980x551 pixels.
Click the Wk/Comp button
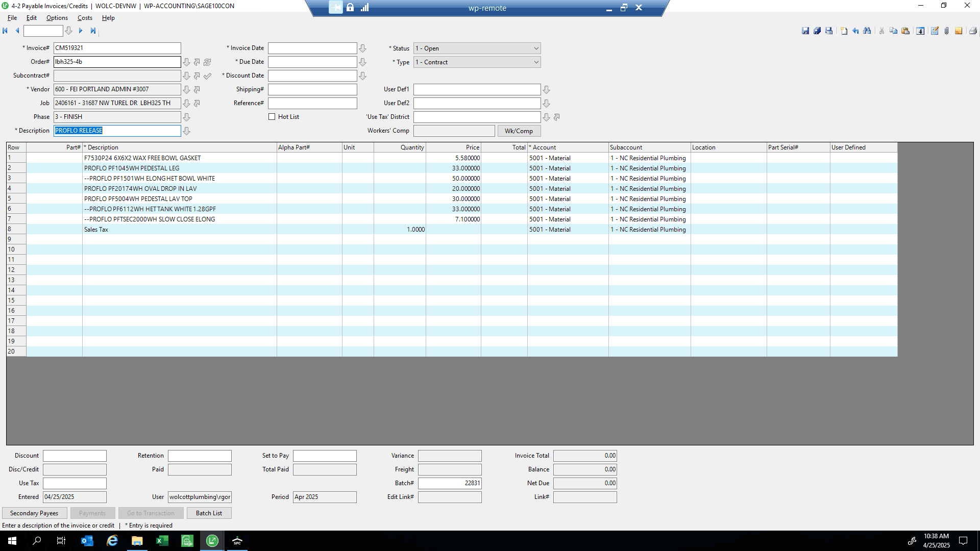coord(519,131)
